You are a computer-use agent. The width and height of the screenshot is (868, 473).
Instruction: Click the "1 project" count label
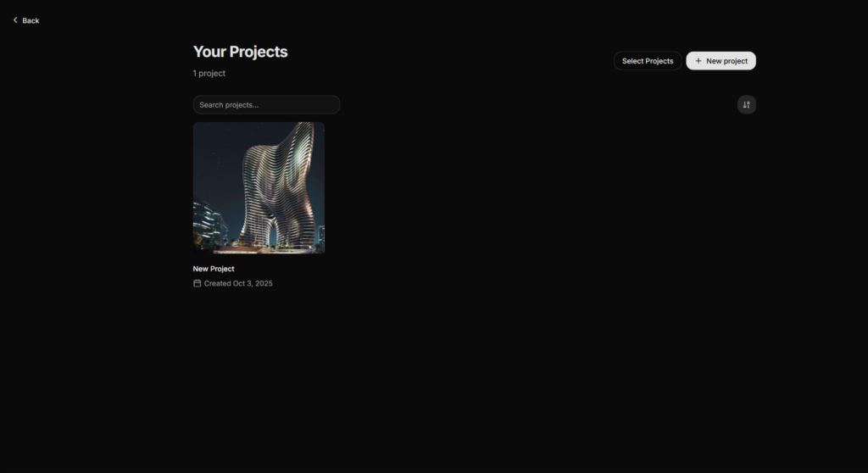209,74
